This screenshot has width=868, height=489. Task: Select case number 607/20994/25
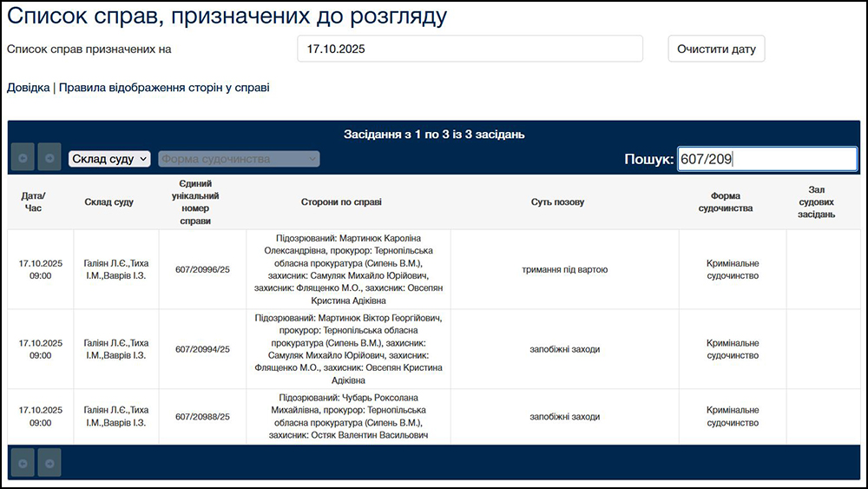point(202,349)
